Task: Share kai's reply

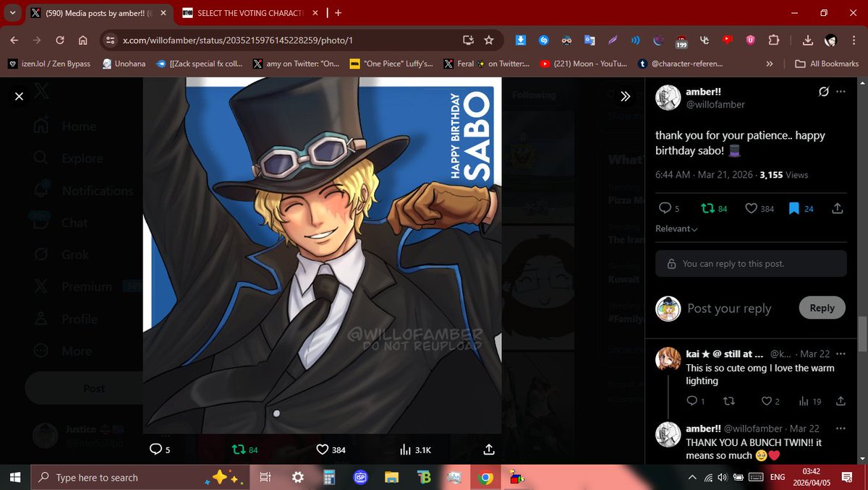Action: click(x=841, y=401)
